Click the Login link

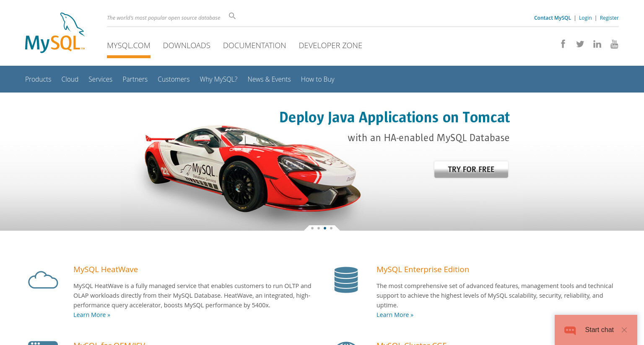click(585, 18)
